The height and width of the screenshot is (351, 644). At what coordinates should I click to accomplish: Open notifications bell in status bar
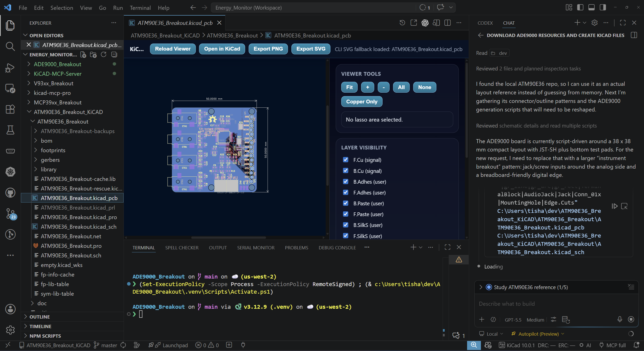(x=636, y=345)
